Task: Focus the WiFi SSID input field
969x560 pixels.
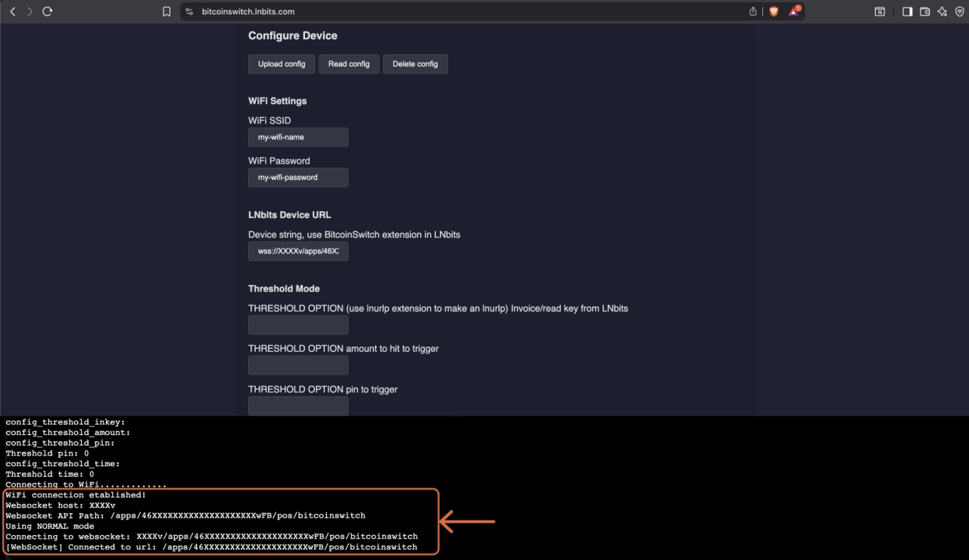Action: point(298,137)
